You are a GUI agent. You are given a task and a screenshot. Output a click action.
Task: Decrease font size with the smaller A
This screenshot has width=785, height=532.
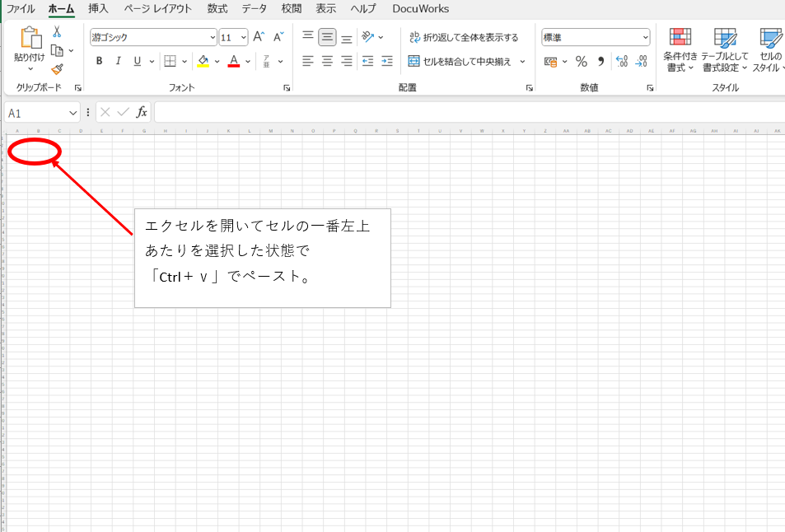(278, 37)
